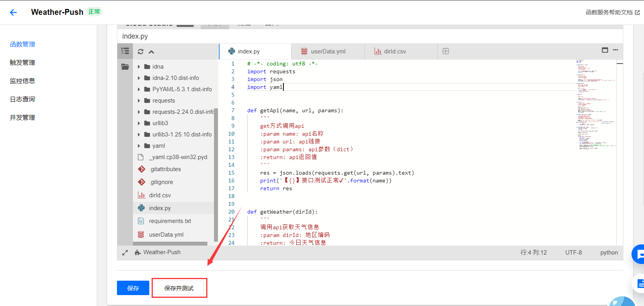Click the def getWeather(dirId) code line

pos(282,212)
